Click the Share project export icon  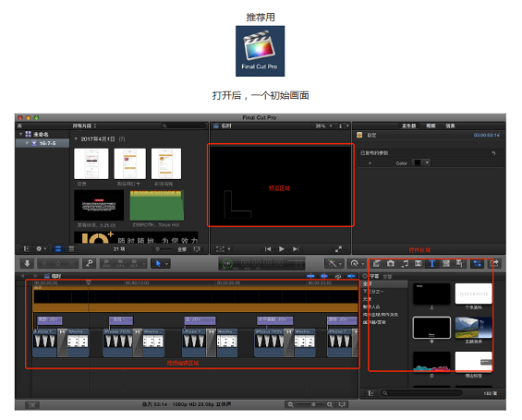495,263
